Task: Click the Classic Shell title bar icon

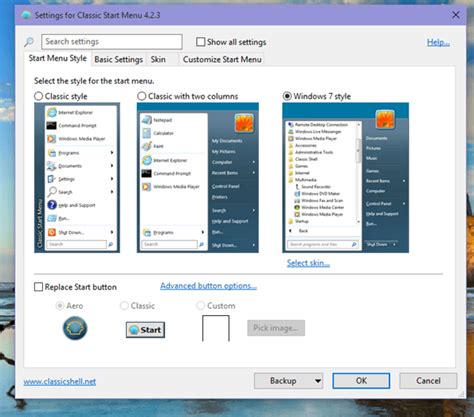Action: click(26, 15)
